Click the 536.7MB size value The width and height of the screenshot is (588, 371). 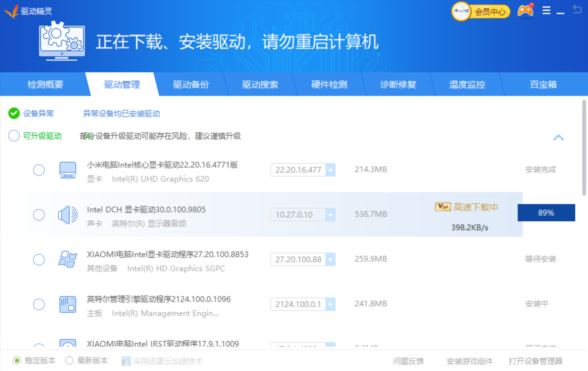point(371,214)
